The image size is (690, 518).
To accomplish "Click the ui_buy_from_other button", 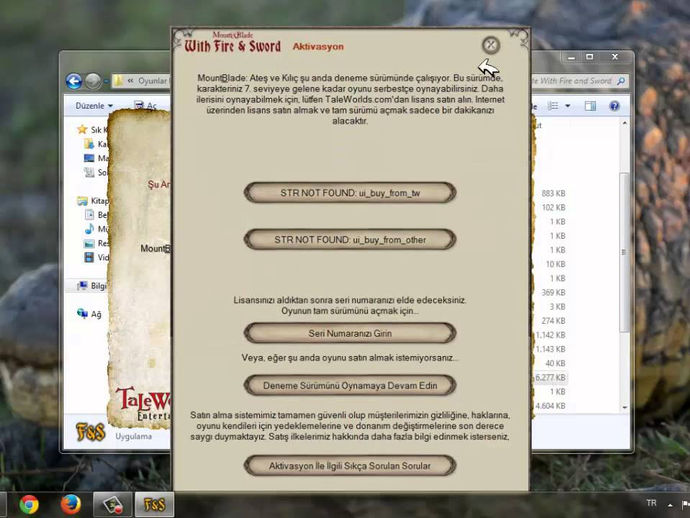I will coord(350,240).
